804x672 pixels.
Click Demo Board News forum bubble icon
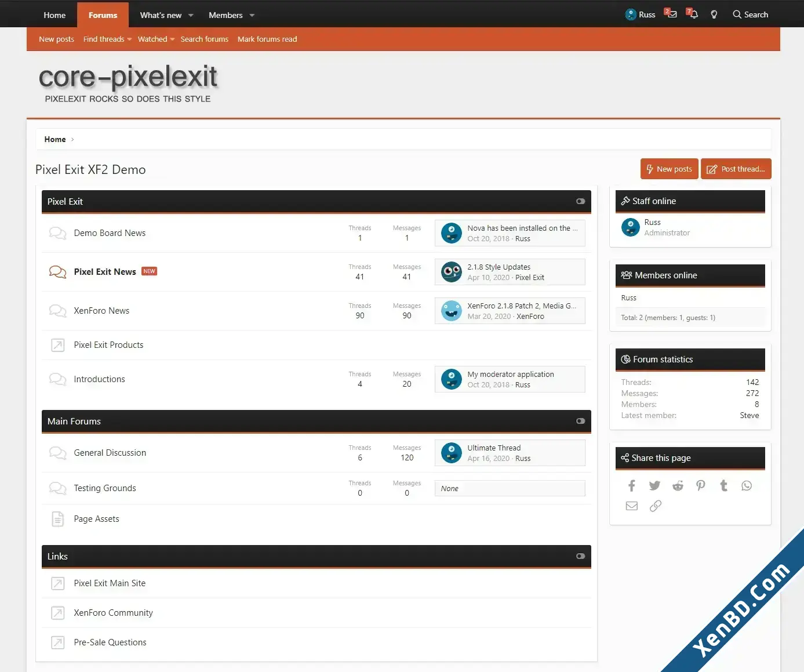(x=57, y=233)
